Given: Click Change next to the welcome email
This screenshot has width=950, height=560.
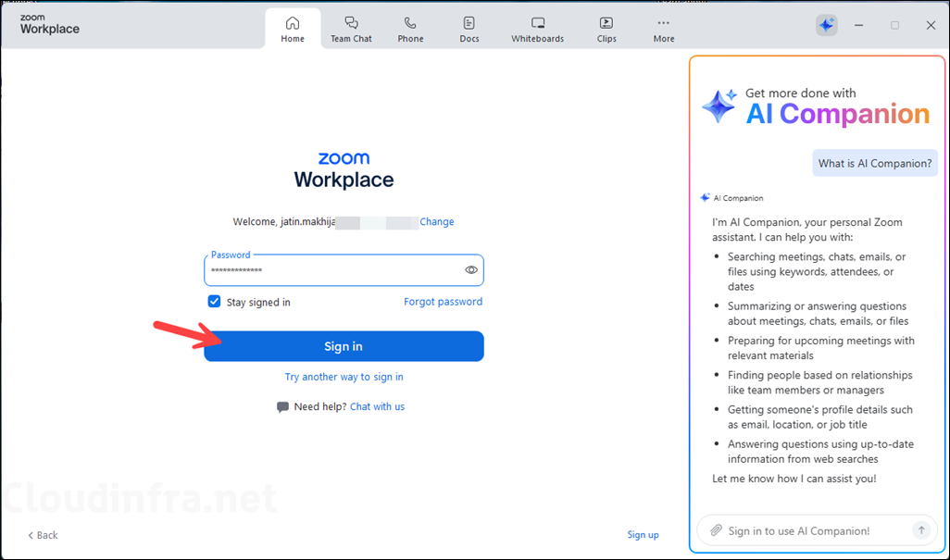Looking at the screenshot, I should coord(436,221).
